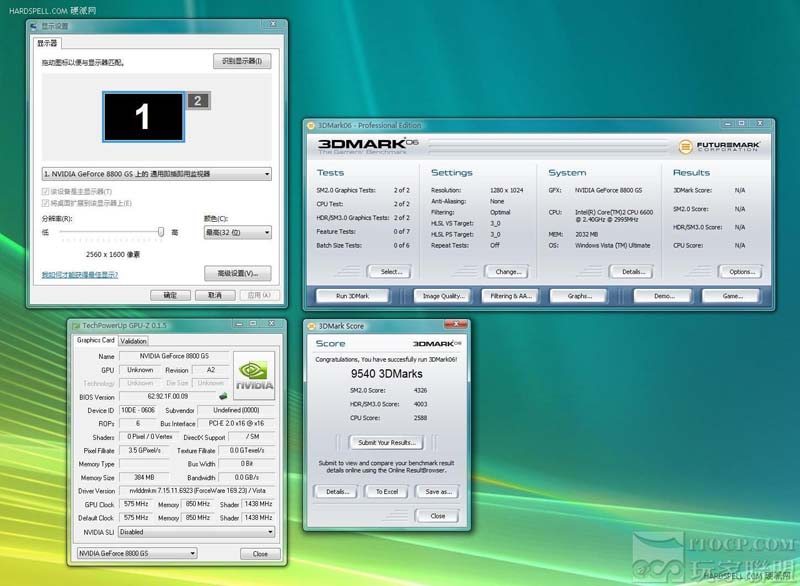Open the GeForce 8800 GS card selector
The image size is (800, 586).
point(137,553)
